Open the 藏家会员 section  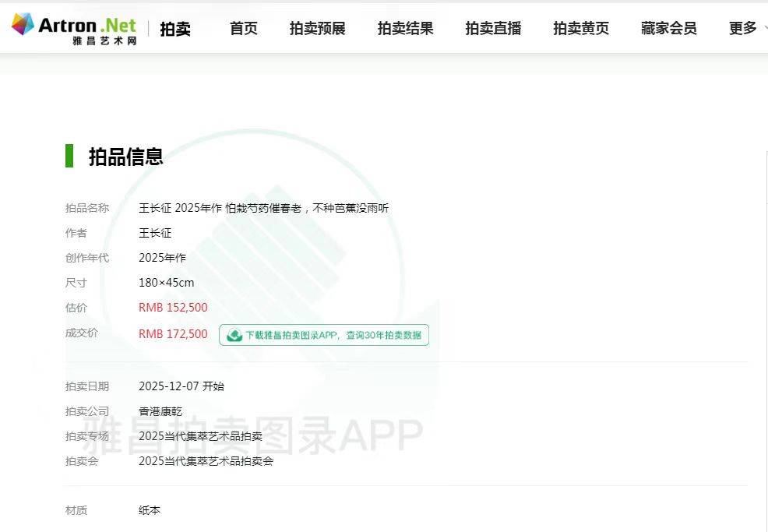tap(668, 29)
